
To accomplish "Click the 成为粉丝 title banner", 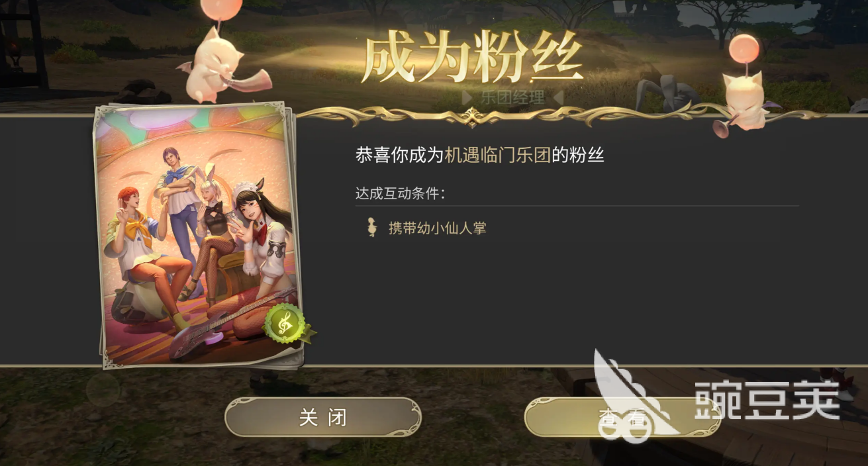I will coord(472,61).
